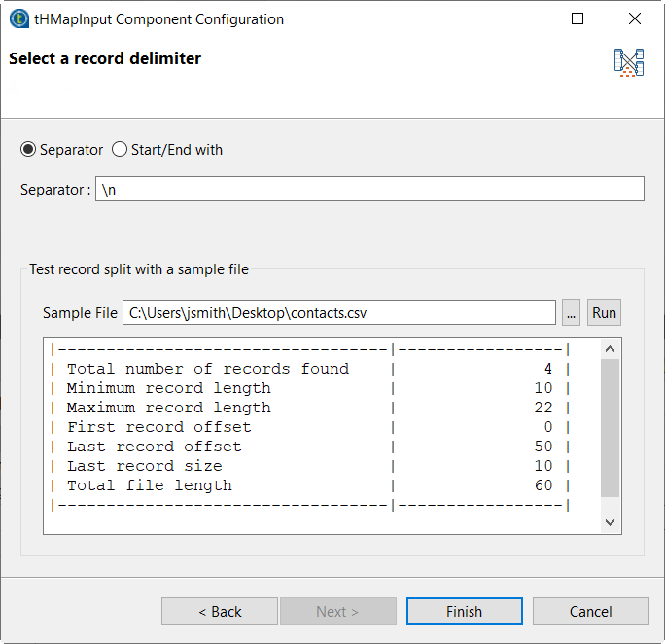Click the results scrollbar down arrow
The width and height of the screenshot is (665, 644).
(x=610, y=522)
